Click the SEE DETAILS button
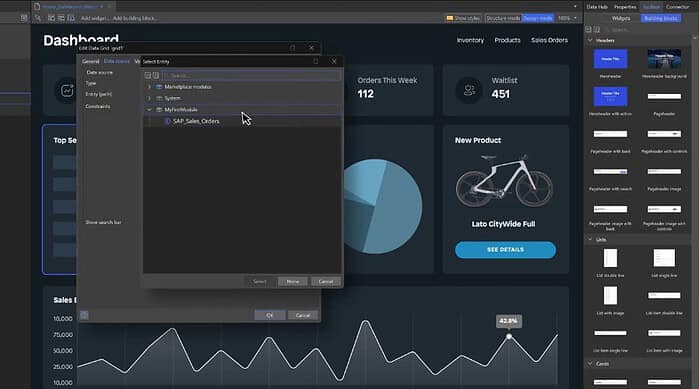This screenshot has width=699, height=389. click(x=506, y=250)
